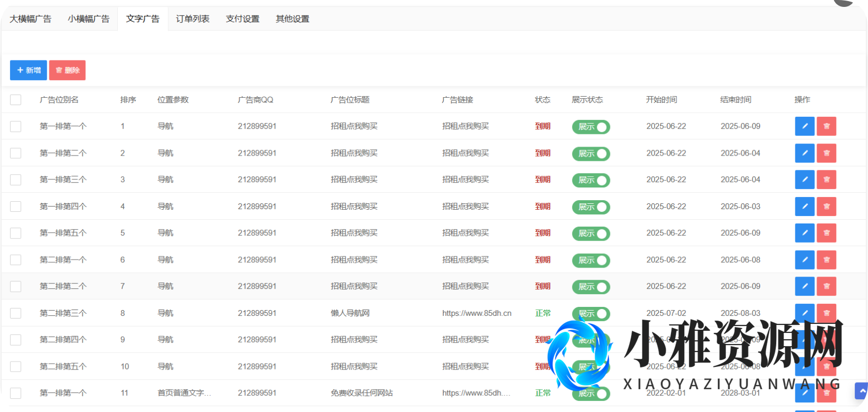Click the 结束时间 column header
This screenshot has height=412, width=868.
pyautogui.click(x=736, y=100)
